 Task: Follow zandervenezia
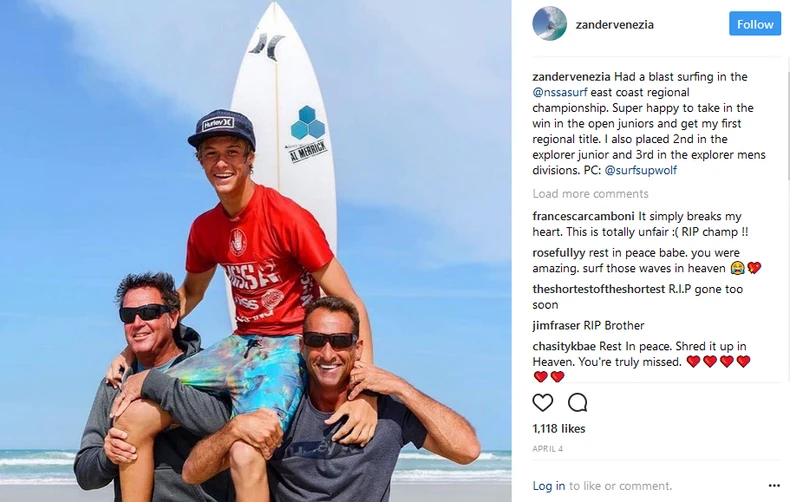[x=755, y=24]
